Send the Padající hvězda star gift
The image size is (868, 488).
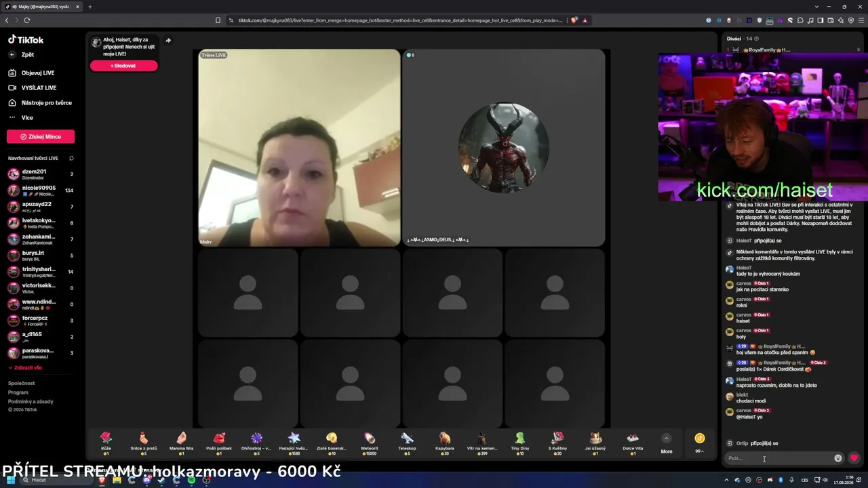[x=294, y=442]
